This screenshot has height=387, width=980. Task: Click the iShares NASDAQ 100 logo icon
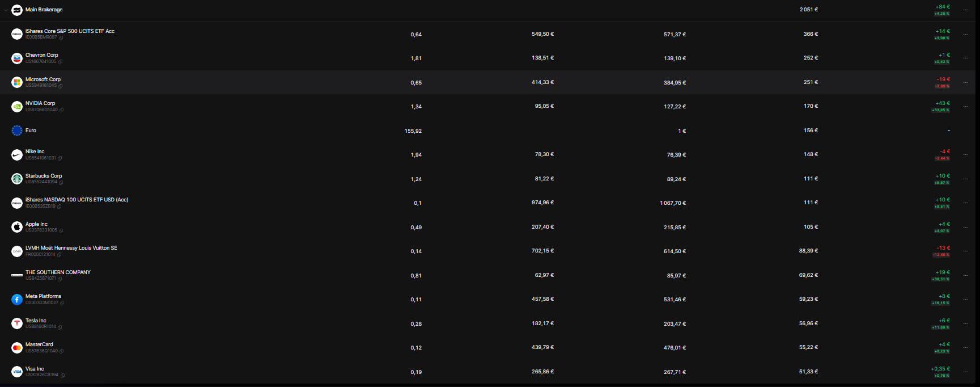coord(17,203)
